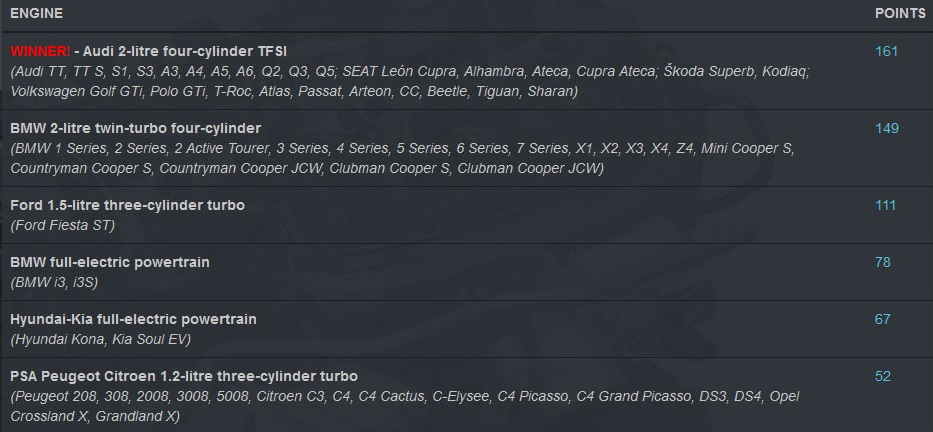Click the Hyundai-Kia full-electric powertrain title
The height and width of the screenshot is (432, 933).
point(133,320)
